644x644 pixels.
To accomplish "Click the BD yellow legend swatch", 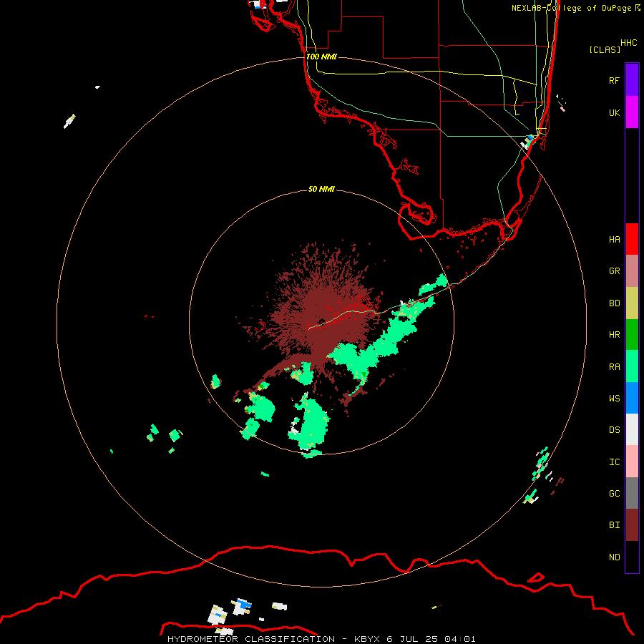I will [632, 303].
